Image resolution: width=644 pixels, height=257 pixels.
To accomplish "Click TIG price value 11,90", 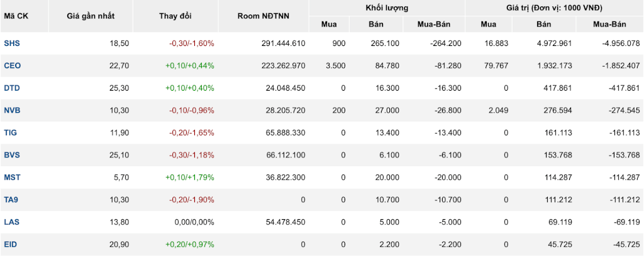I will pos(120,133).
